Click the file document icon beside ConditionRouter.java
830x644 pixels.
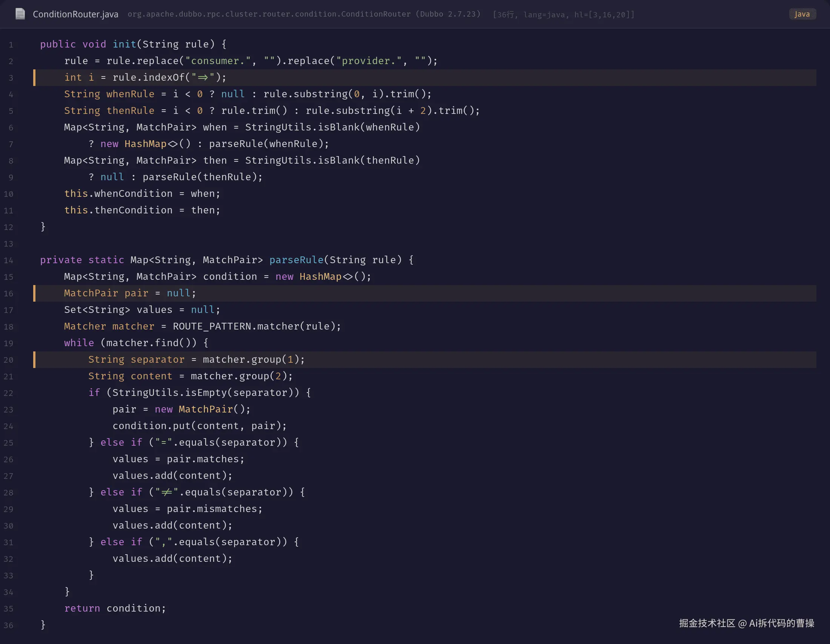20,14
